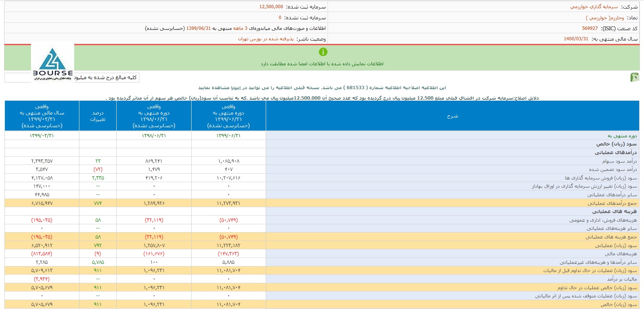
Task: Click the red percentage (۹)
Action: pyautogui.click(x=98, y=254)
